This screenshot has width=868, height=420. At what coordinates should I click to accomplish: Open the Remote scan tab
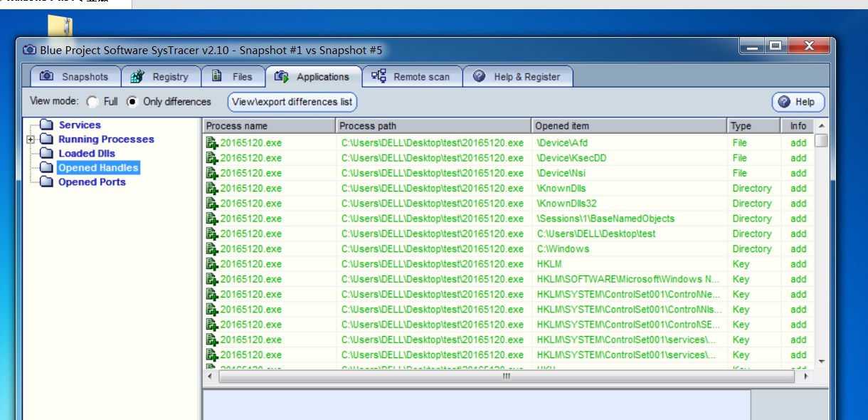pyautogui.click(x=412, y=76)
